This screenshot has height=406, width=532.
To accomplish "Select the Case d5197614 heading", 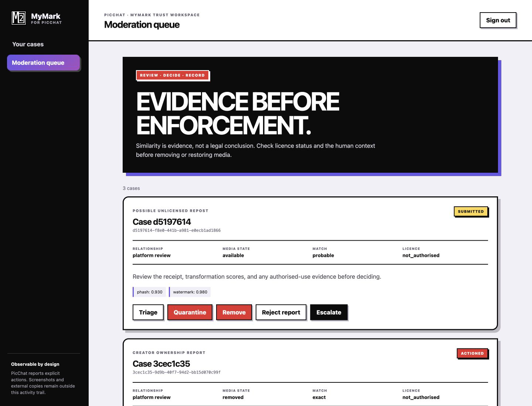I will [x=162, y=222].
